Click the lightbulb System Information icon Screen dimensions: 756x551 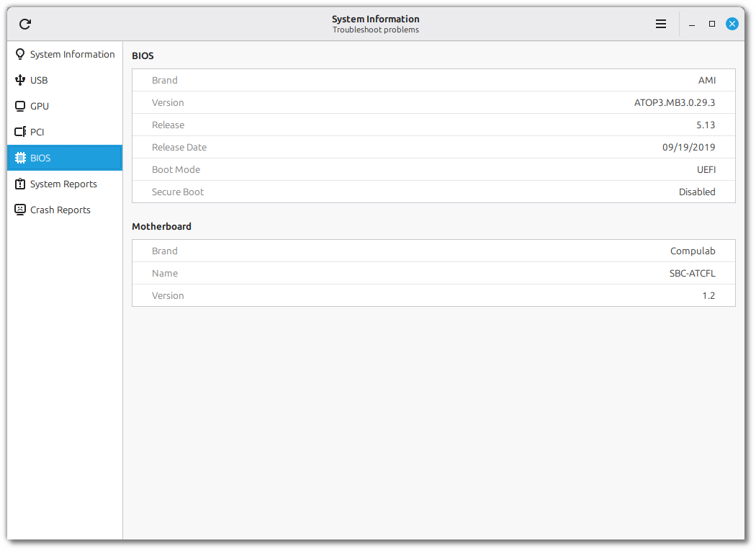[19, 54]
